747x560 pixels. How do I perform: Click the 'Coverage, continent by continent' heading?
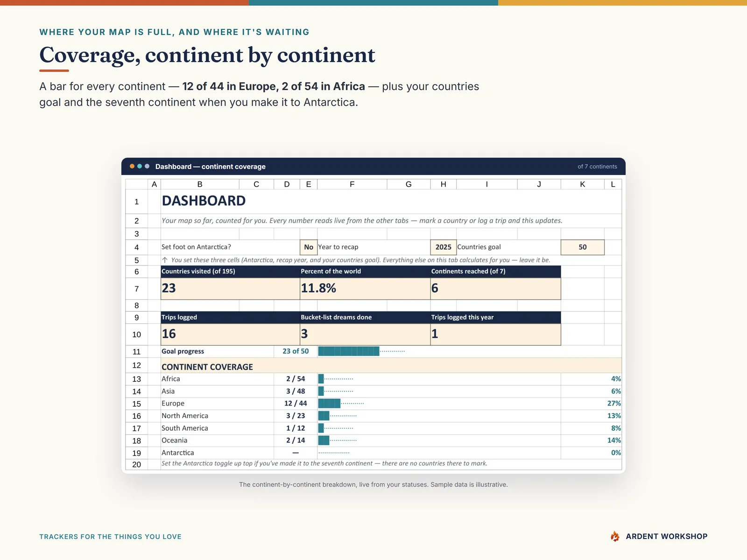[207, 56]
